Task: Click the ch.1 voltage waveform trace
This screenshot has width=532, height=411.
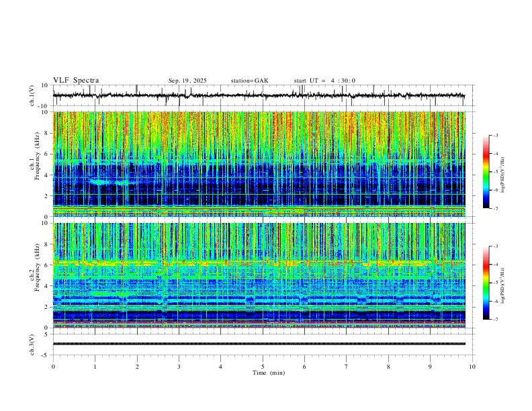Action: 259,95
